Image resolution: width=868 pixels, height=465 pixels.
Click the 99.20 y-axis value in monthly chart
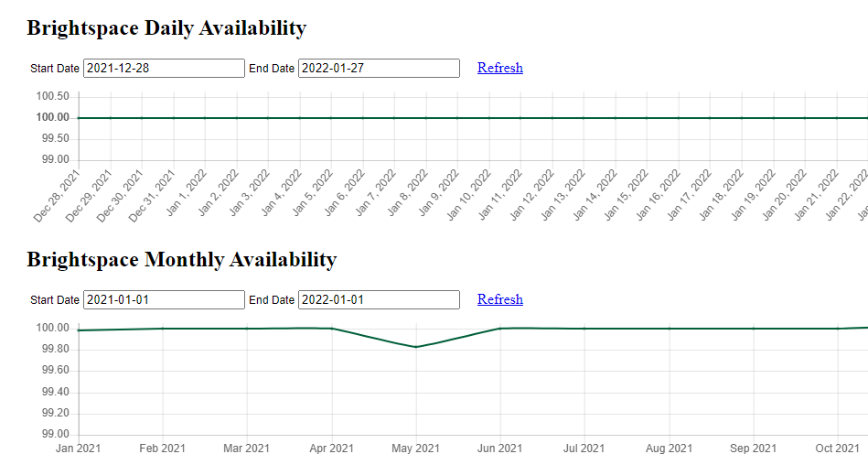pyautogui.click(x=56, y=413)
